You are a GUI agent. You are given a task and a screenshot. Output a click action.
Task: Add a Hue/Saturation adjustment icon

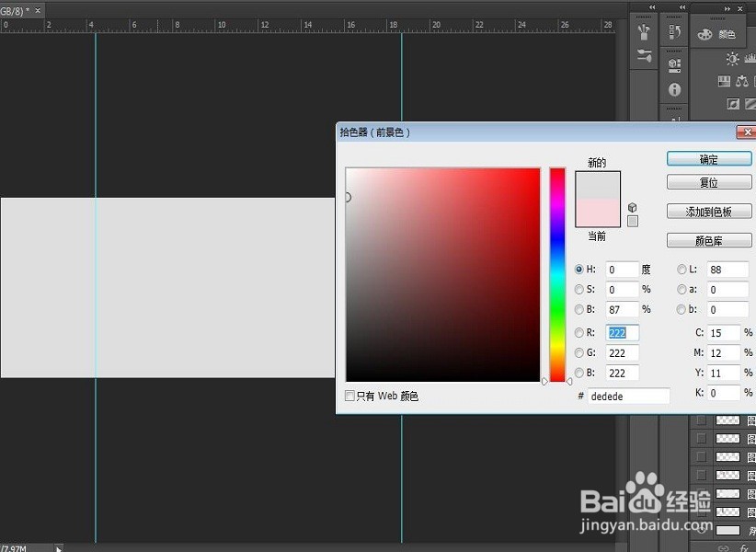[724, 81]
